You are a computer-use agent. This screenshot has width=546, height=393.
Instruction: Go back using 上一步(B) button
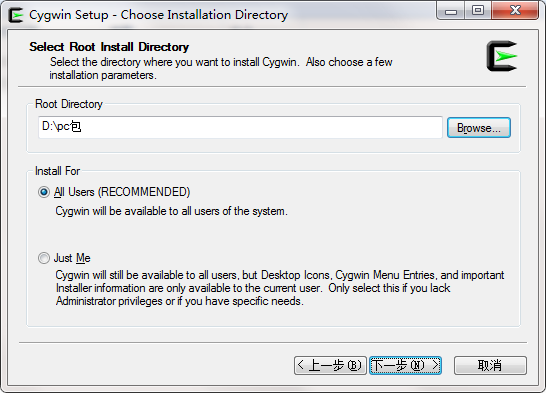pos(330,365)
